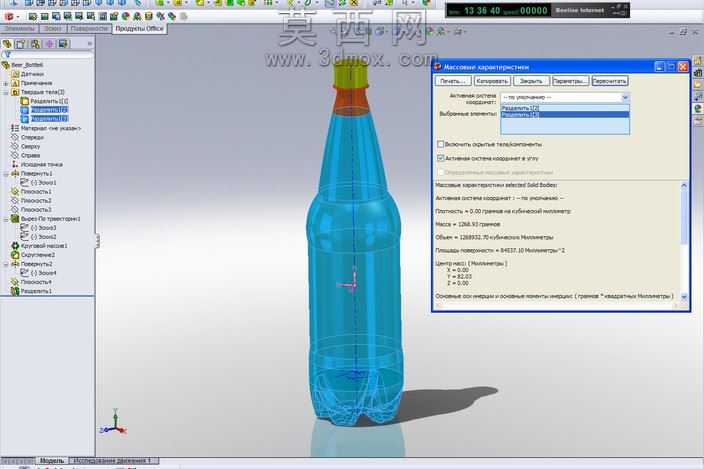Click the pie-chart colored icon in second toolbar
Viewport: 704px width, 469px height.
[126, 17]
